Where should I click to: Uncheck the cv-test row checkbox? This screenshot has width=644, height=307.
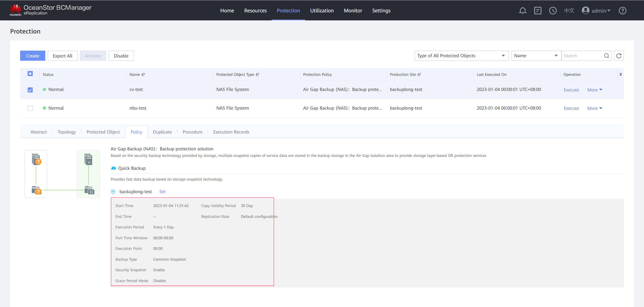point(30,90)
